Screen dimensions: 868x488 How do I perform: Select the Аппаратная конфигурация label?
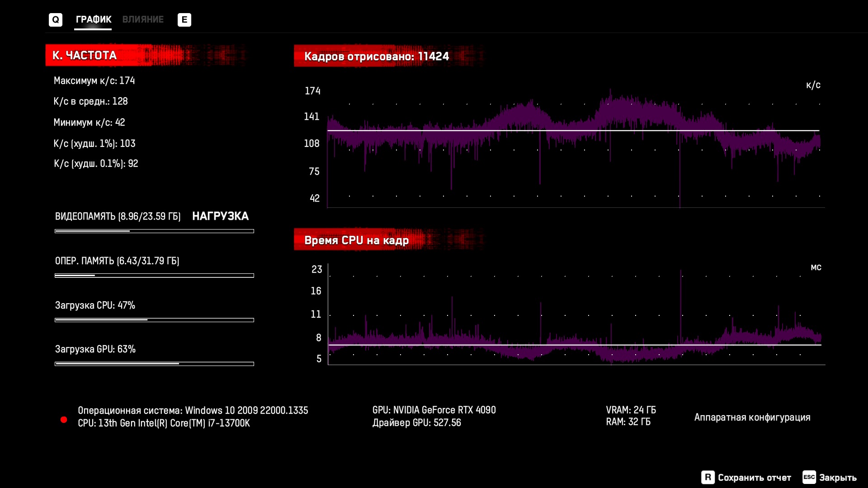click(752, 417)
